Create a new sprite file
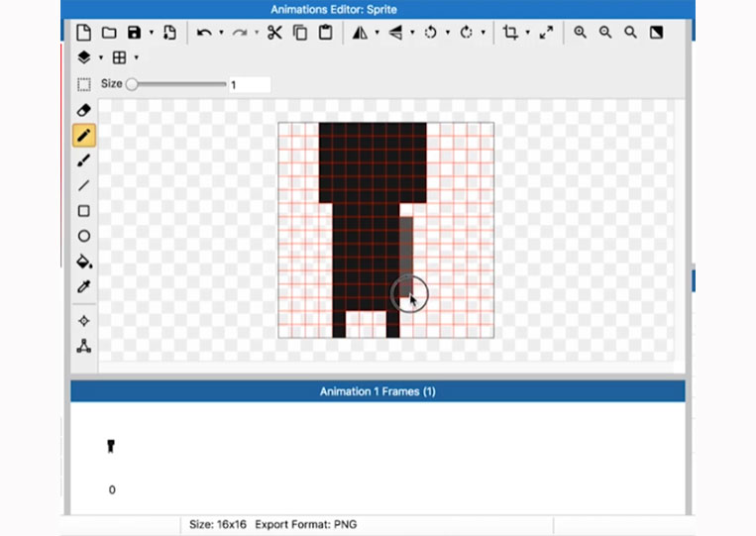The width and height of the screenshot is (756, 536). 83,33
